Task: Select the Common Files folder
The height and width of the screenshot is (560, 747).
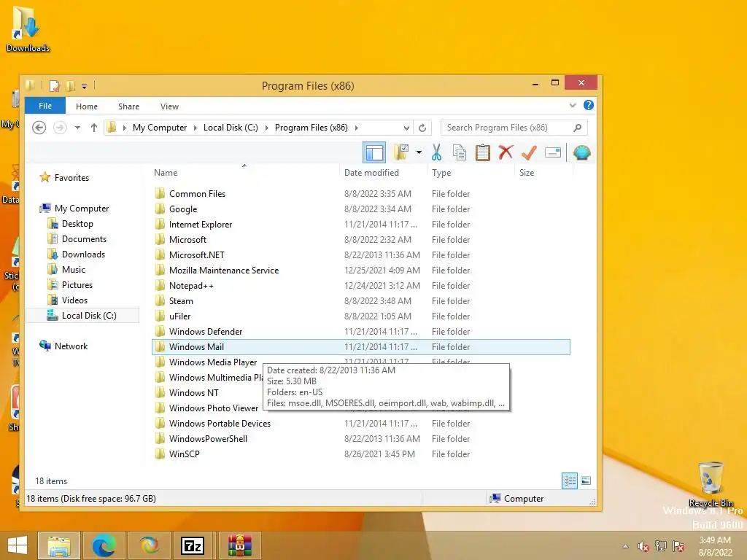Action: tap(360, 193)
